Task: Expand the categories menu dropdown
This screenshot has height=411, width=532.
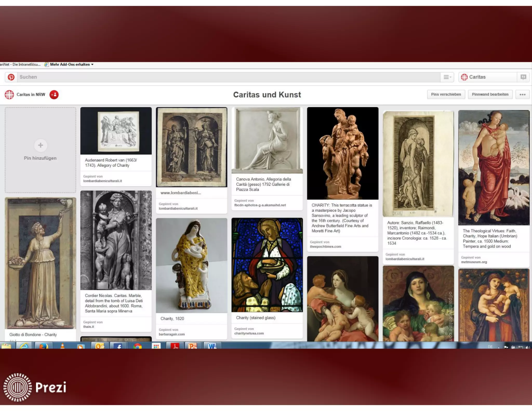Action: (447, 77)
